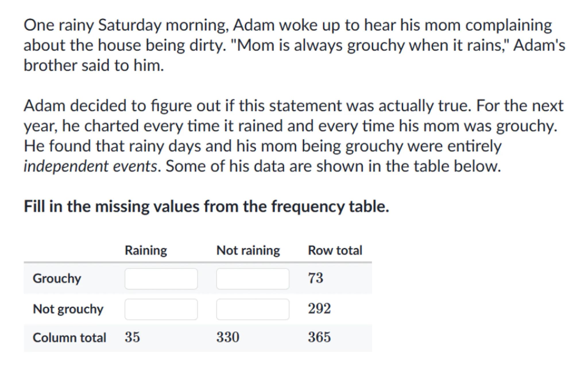588x367 pixels.
Task: Click the italic phrase independent events
Action: [x=90, y=166]
